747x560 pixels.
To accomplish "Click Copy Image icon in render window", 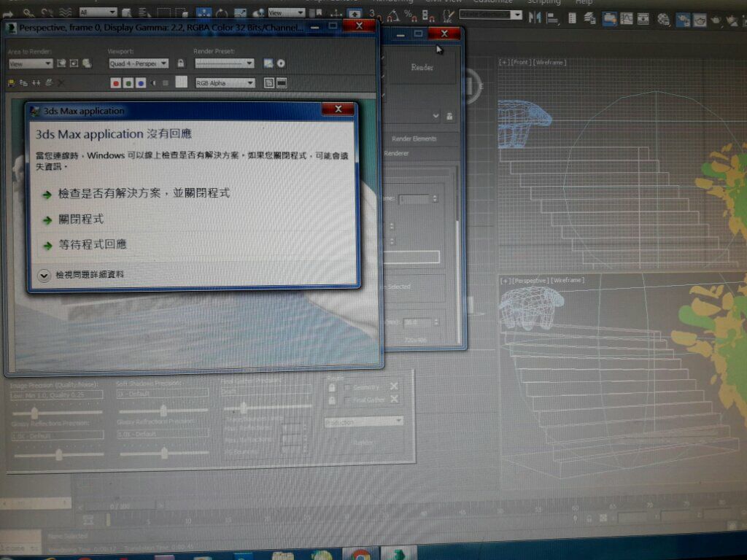I will (x=23, y=83).
